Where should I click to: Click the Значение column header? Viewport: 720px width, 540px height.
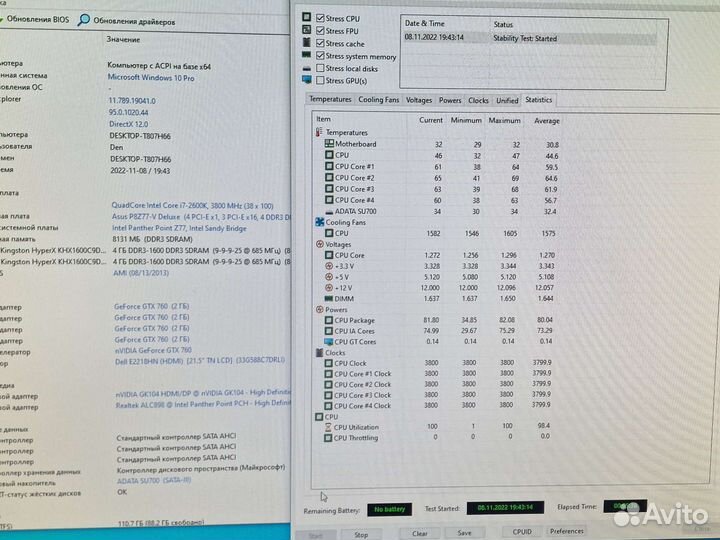123,39
